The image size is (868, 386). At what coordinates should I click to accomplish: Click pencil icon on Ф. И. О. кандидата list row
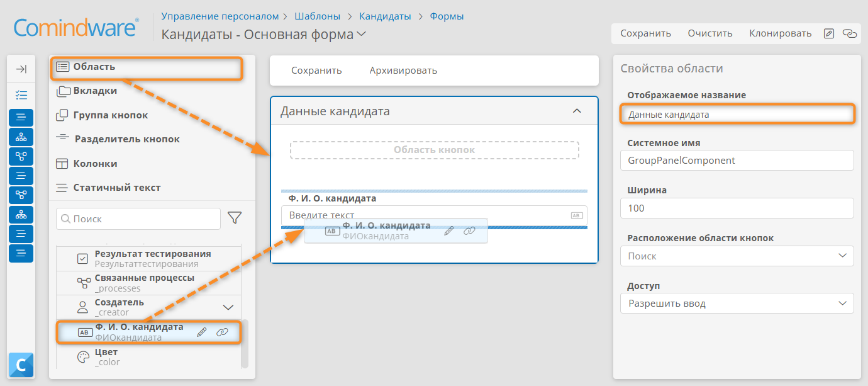point(201,332)
